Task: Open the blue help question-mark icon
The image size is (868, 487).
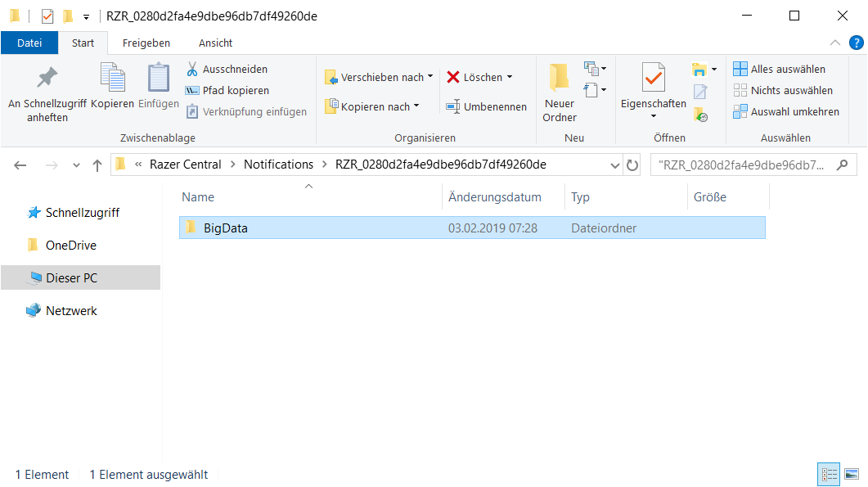Action: tap(856, 43)
